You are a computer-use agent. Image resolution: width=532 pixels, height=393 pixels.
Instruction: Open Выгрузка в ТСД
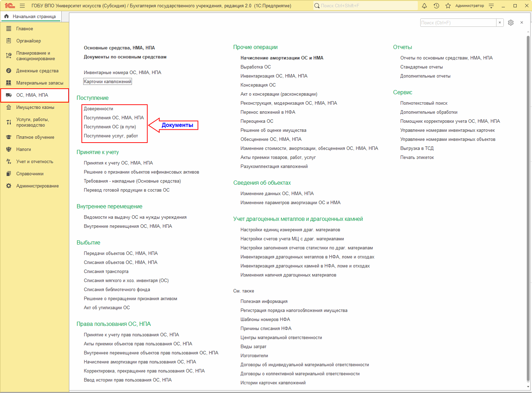[417, 148]
